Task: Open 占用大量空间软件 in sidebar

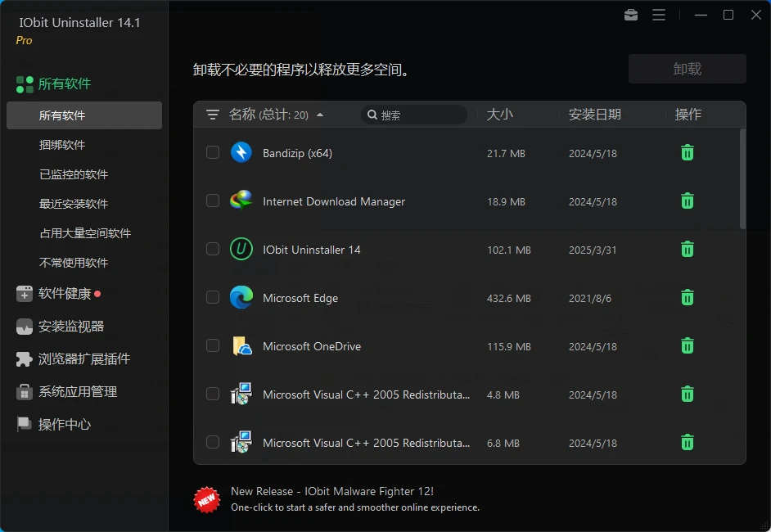Action: pyautogui.click(x=85, y=233)
